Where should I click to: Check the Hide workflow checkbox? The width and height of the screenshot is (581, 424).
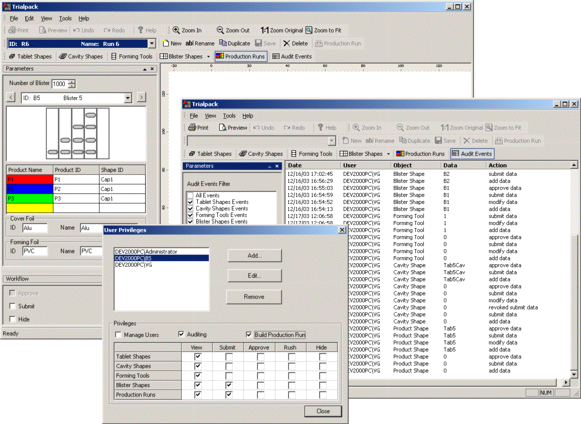[12, 319]
